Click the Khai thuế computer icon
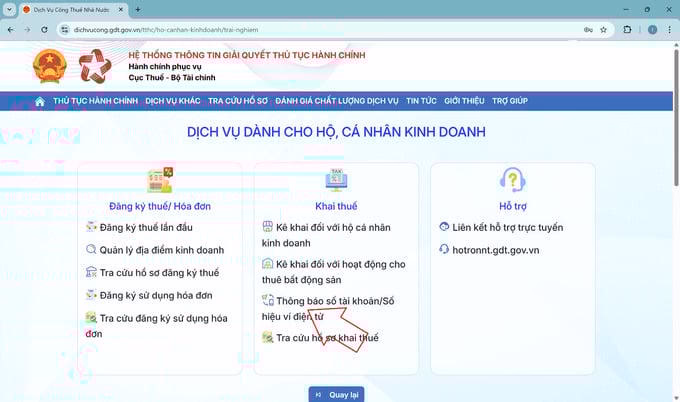 [336, 180]
